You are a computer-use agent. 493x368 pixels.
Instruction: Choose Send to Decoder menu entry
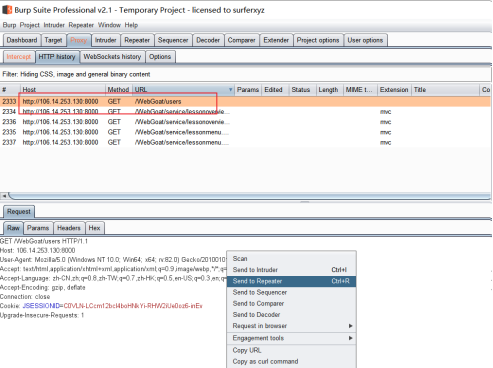pos(291,315)
